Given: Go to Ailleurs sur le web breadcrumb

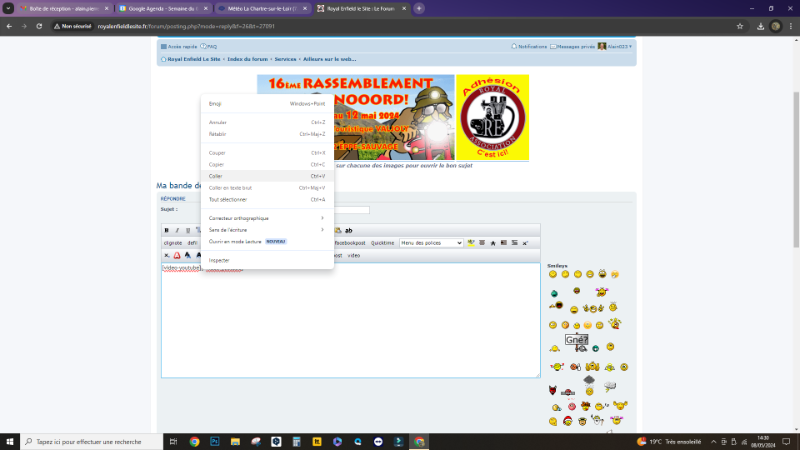Looking at the screenshot, I should (x=330, y=59).
